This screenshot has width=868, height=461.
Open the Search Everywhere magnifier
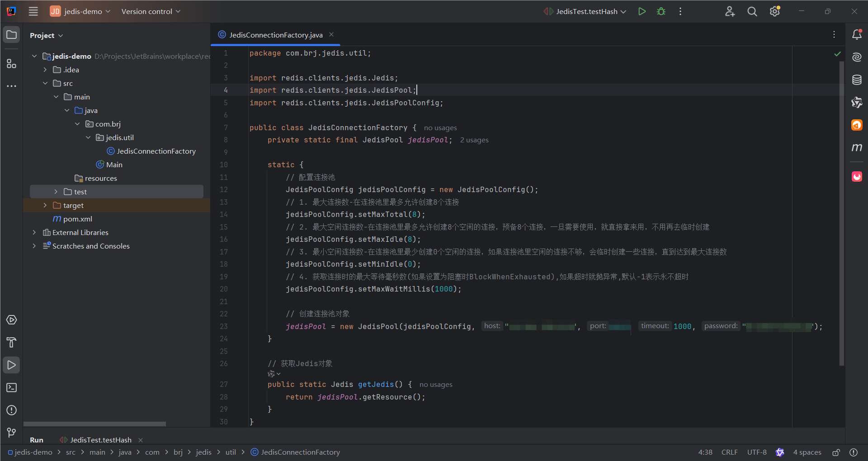click(752, 11)
